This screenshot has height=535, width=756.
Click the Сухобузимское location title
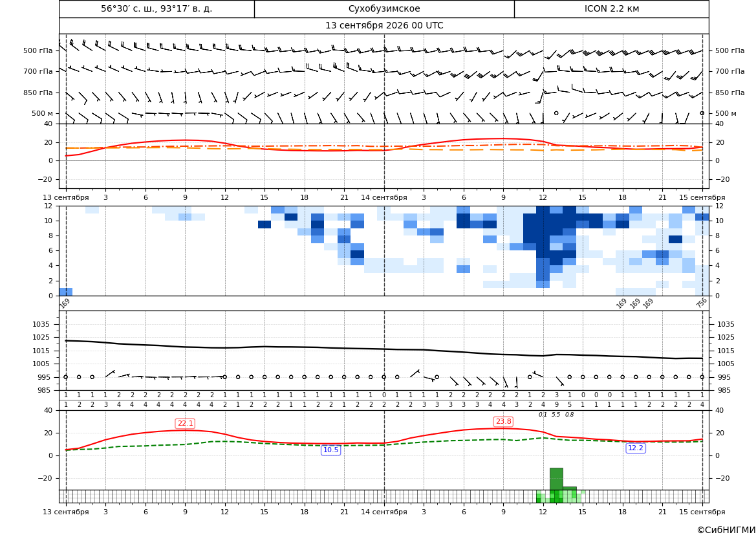click(384, 8)
